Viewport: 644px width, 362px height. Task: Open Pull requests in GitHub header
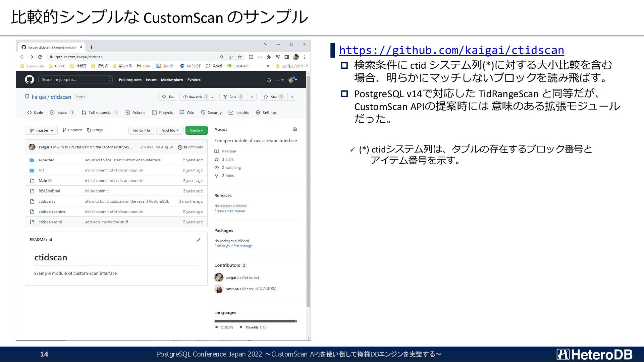[130, 80]
